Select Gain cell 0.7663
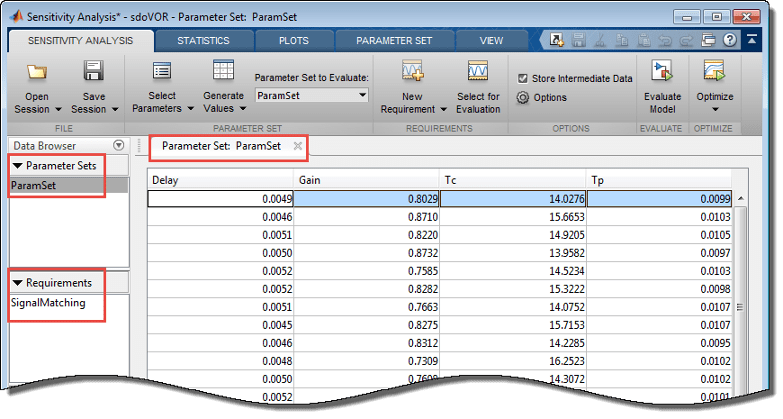Viewport: 783px width, 419px height. (x=366, y=307)
